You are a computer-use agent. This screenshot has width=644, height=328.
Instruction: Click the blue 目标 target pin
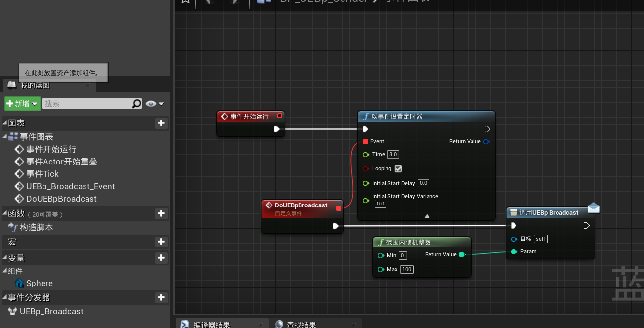(514, 239)
